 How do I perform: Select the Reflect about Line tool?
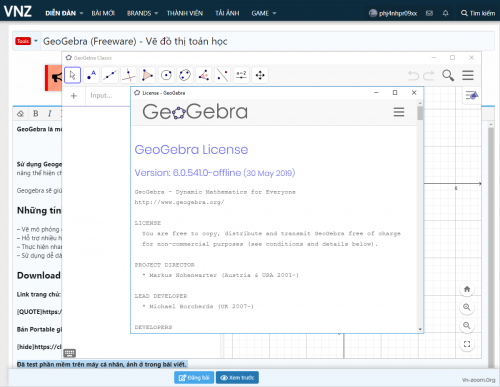pos(222,75)
